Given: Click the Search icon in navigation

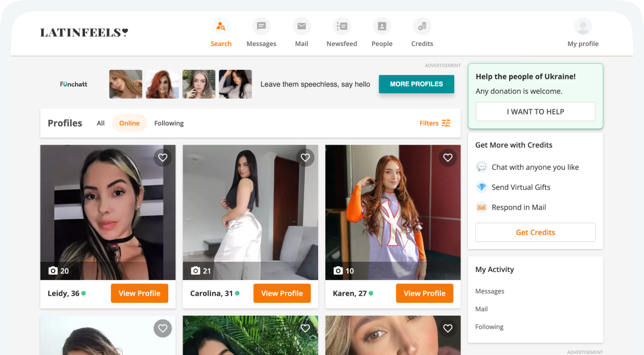Looking at the screenshot, I should click(221, 26).
